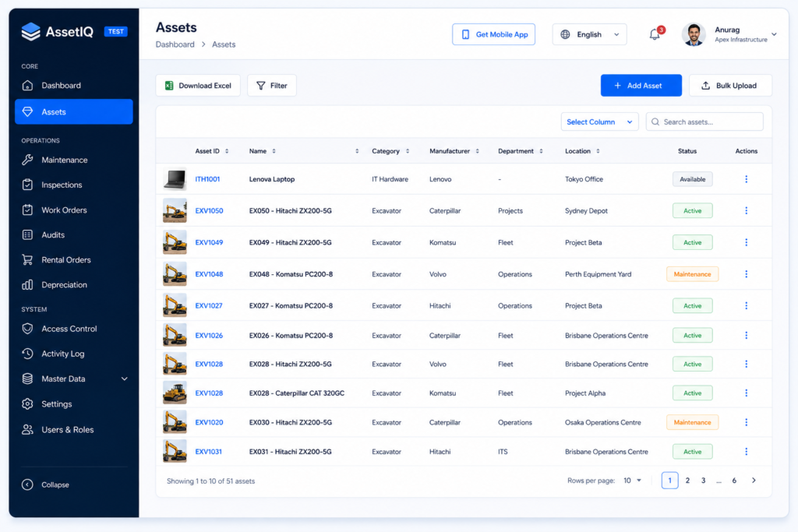The image size is (798, 532).
Task: Click the Perth Equipment Yard cell
Action: click(598, 274)
